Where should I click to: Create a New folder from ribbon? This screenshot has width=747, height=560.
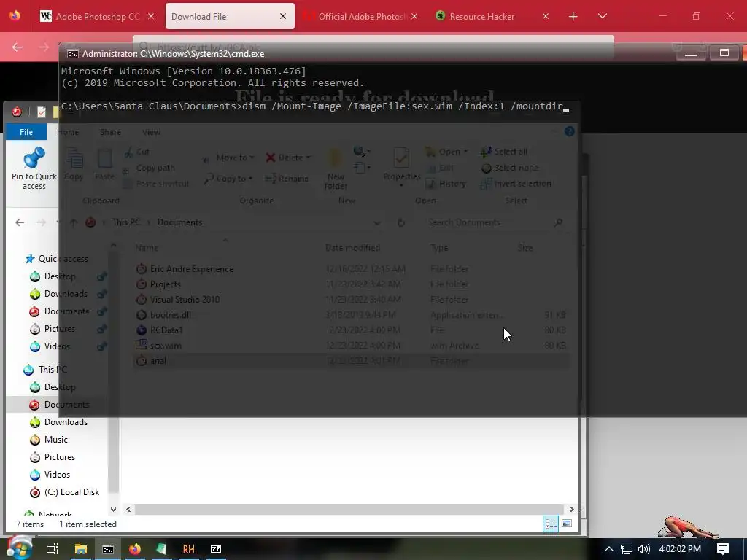[x=336, y=168]
